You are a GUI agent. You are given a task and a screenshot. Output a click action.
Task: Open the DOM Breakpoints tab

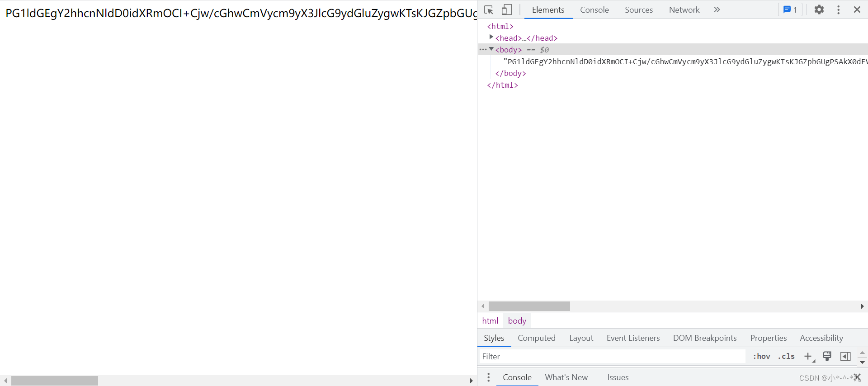[x=704, y=338]
